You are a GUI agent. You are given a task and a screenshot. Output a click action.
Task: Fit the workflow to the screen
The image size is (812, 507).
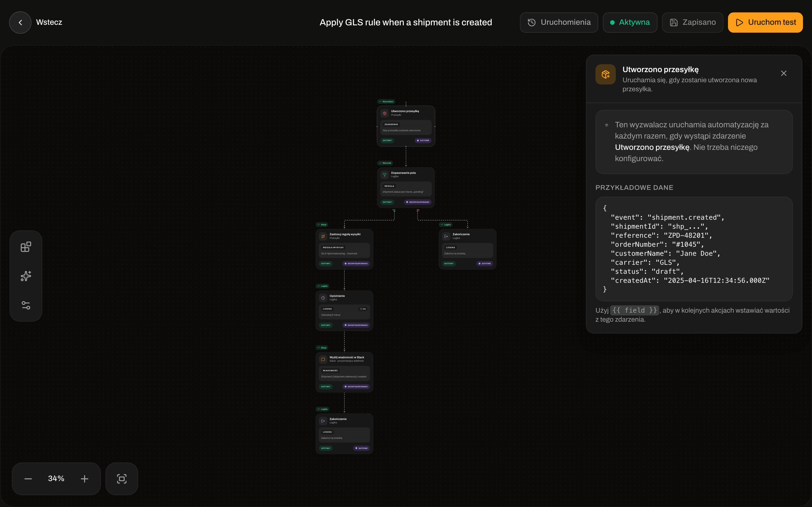(122, 479)
